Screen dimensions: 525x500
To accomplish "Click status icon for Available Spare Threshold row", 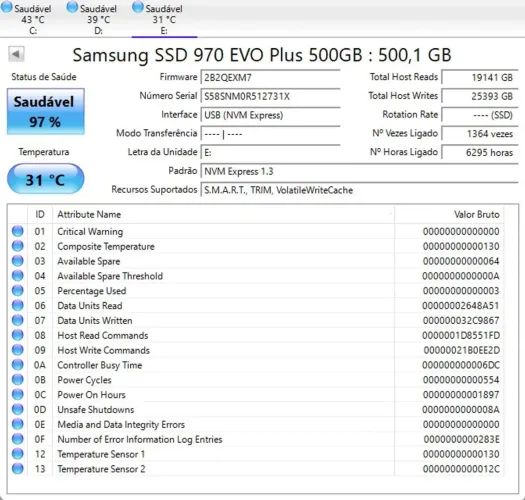I will [17, 276].
